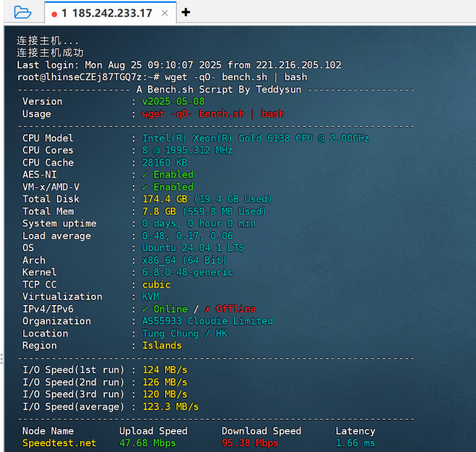Add a new session tab with plus
The width and height of the screenshot is (476, 452).
point(185,12)
